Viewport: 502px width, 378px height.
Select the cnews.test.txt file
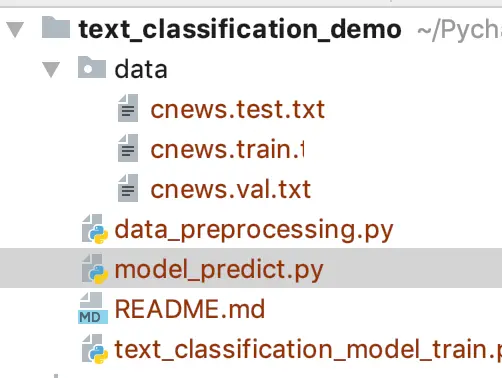[238, 109]
